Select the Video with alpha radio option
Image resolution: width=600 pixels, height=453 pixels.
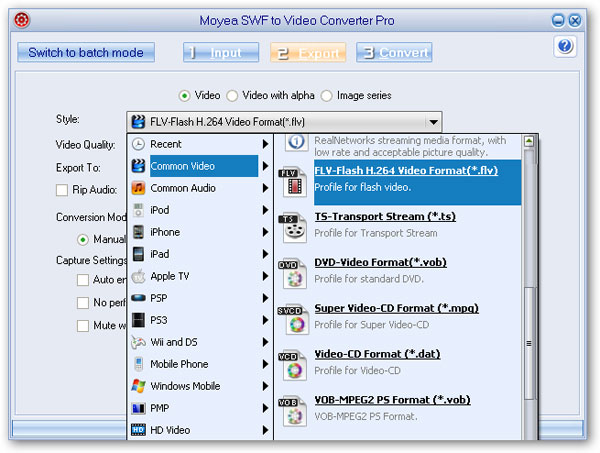point(232,96)
